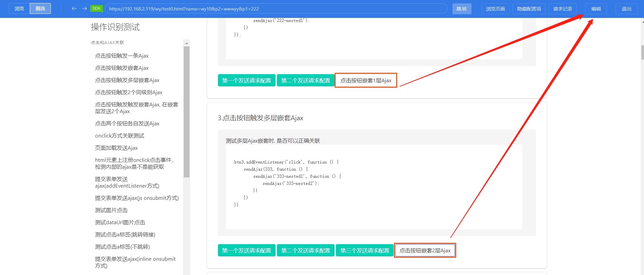Click the back arrow icon
644x275 pixels.
(x=74, y=8)
